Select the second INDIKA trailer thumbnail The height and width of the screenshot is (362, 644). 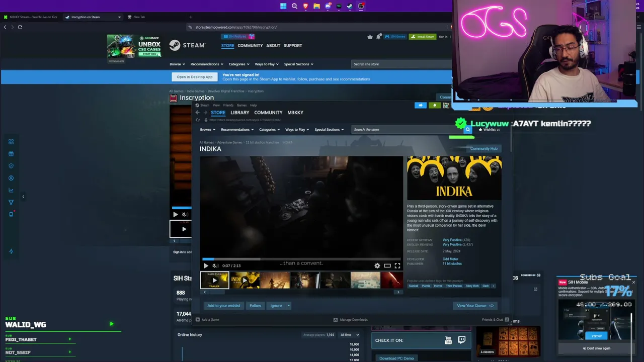pyautogui.click(x=245, y=280)
